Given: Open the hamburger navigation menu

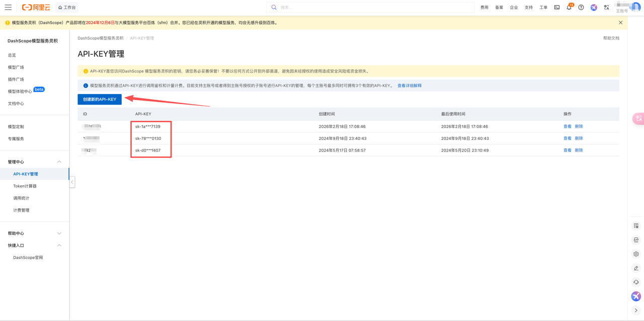Looking at the screenshot, I should click(x=8, y=8).
